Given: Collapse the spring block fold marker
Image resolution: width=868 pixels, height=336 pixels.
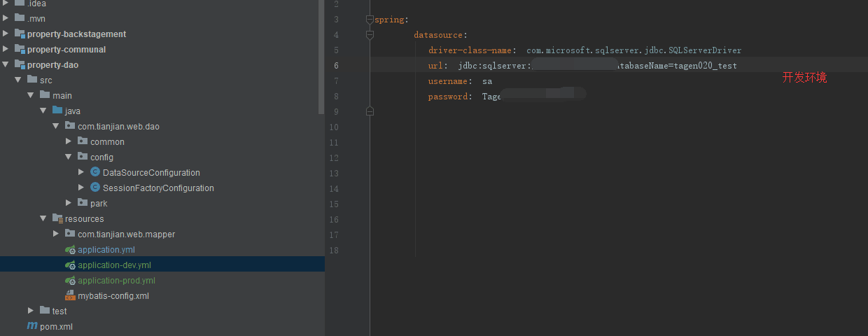Looking at the screenshot, I should (x=370, y=20).
